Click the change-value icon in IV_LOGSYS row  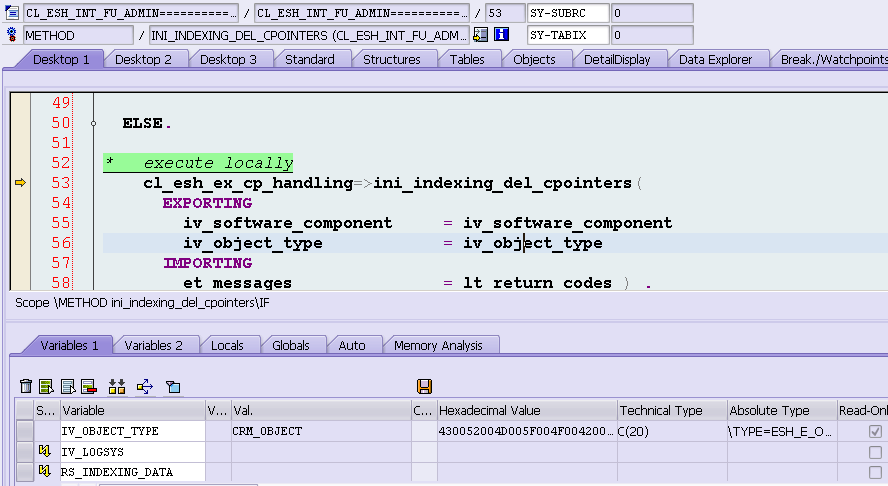pyautogui.click(x=45, y=451)
